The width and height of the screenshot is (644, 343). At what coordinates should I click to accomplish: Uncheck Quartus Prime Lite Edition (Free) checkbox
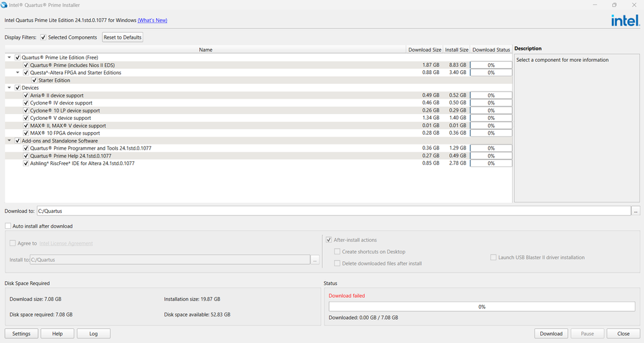(17, 57)
